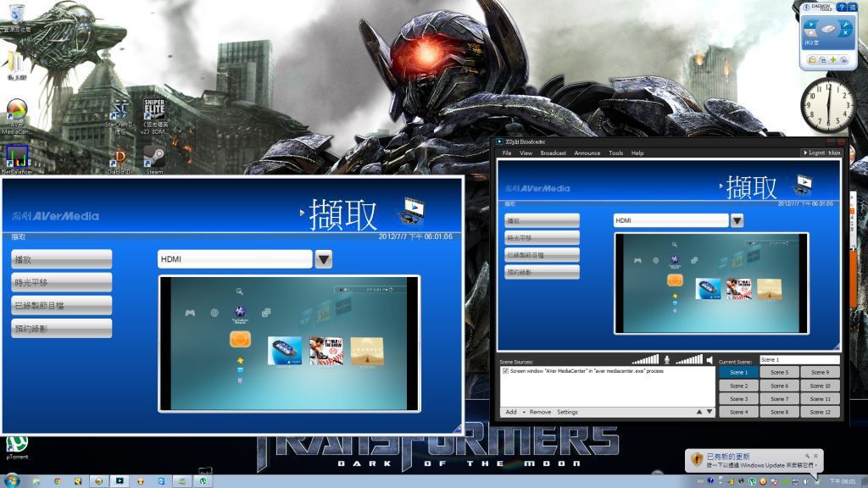Click the green plus in Daemon Tools gadget

[833, 60]
